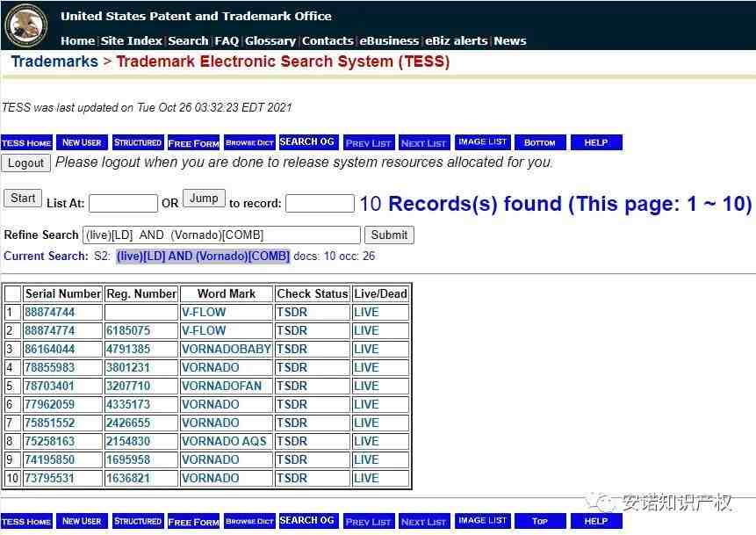Open Structured search from the footer toolbar
Image resolution: width=756 pixels, height=535 pixels.
point(138,522)
